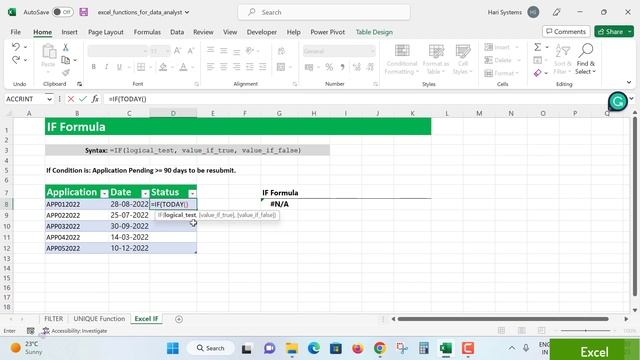Click the Clear eraser icon

tap(538, 73)
